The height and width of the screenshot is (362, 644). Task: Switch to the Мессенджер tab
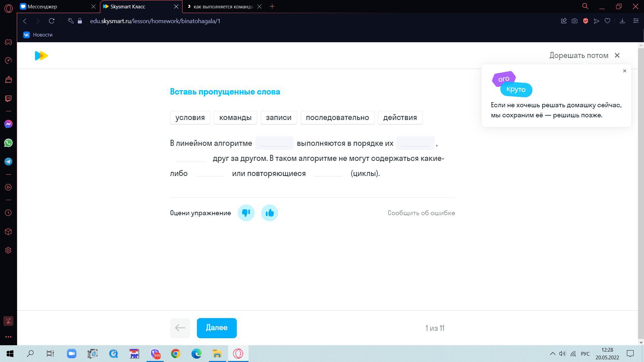[54, 6]
